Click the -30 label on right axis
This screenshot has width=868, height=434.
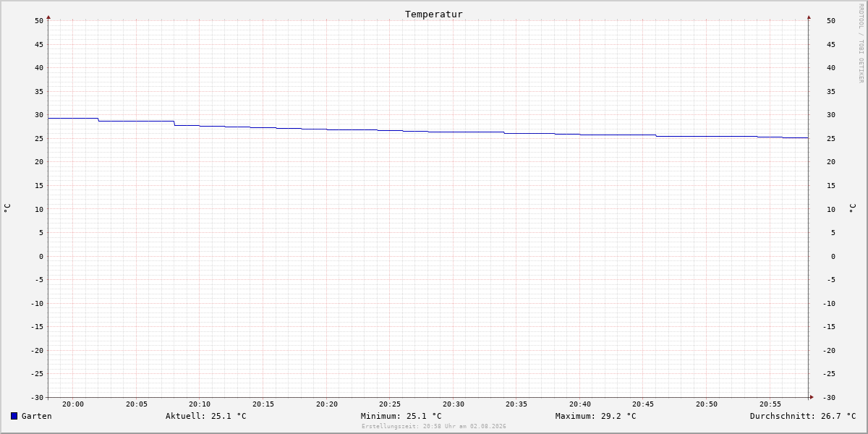pos(831,398)
